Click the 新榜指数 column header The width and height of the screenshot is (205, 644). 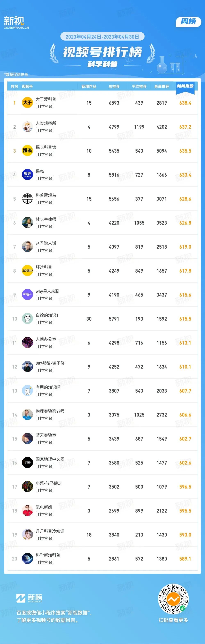[185, 86]
